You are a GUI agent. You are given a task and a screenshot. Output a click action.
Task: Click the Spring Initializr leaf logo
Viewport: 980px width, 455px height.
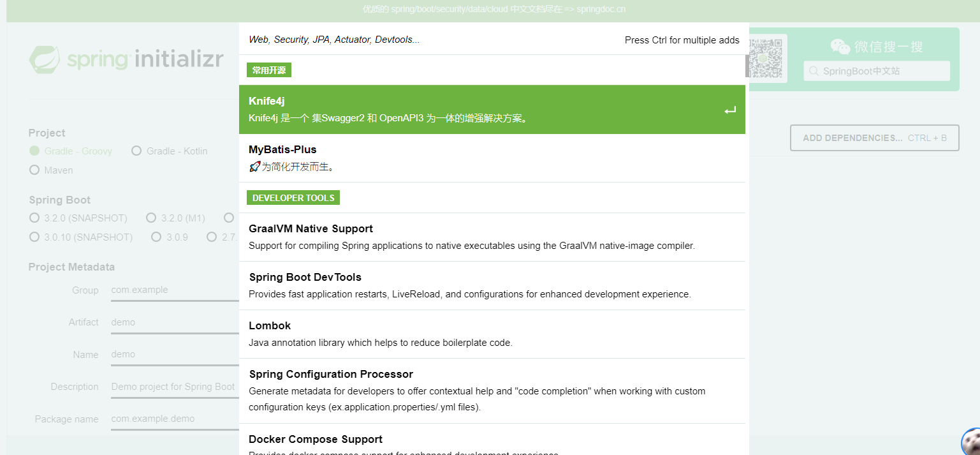(45, 59)
